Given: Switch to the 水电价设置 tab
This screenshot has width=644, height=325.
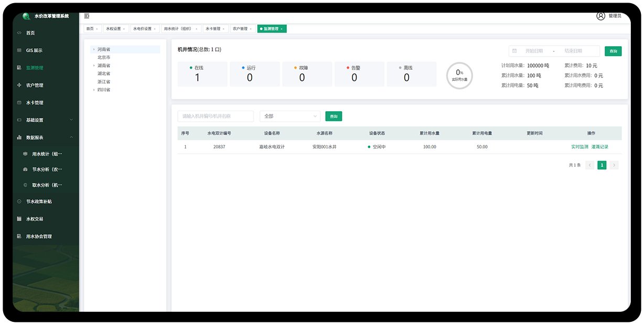Looking at the screenshot, I should [142, 29].
